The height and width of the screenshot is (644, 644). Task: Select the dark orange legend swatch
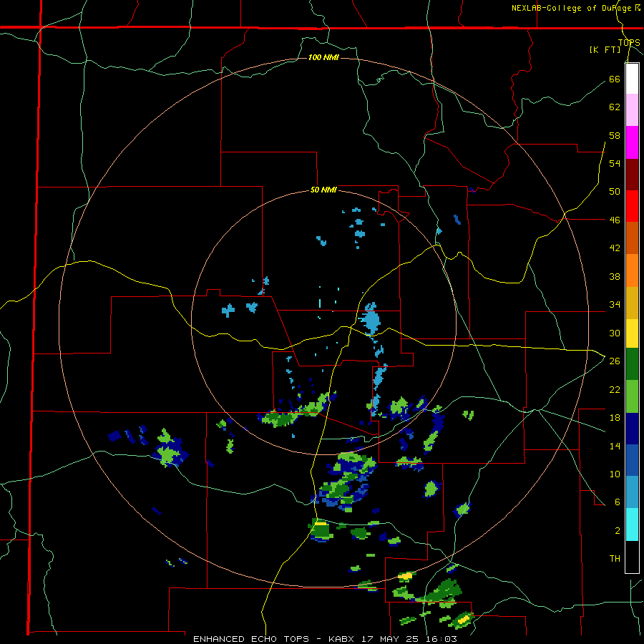632,238
